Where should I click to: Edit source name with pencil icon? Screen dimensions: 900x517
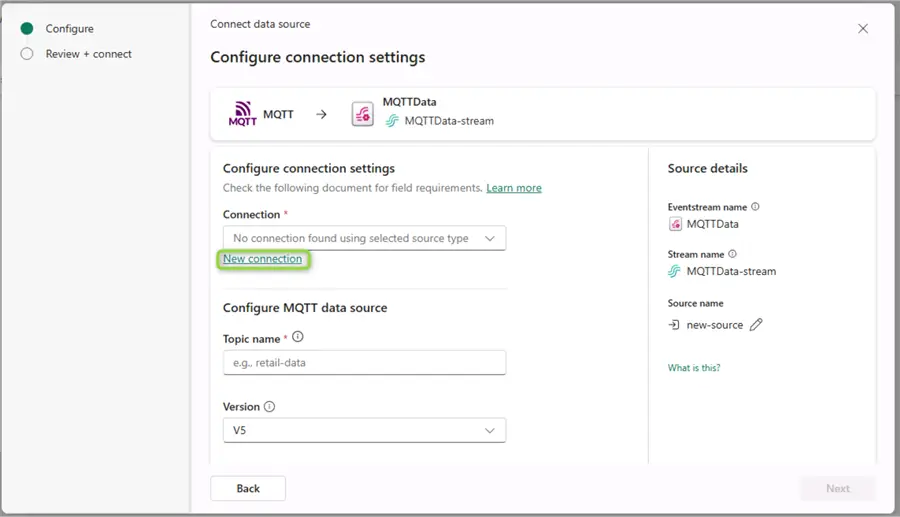pos(757,325)
